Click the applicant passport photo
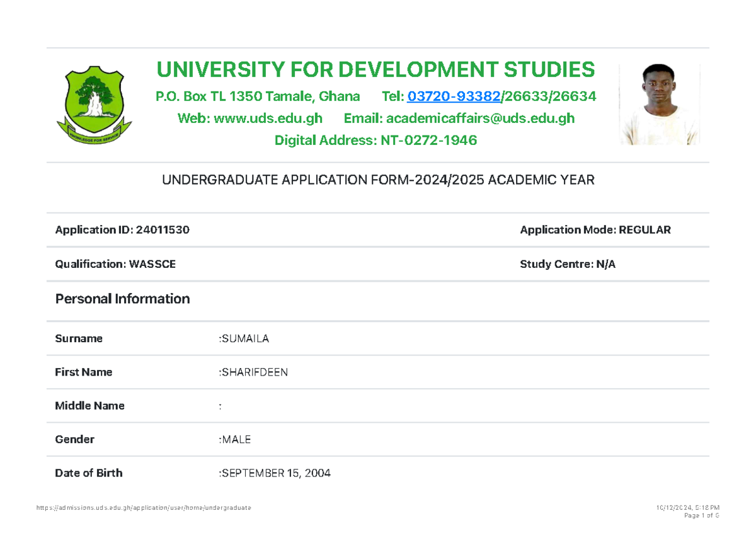Viewport: 756px width, 535px height. (660, 105)
